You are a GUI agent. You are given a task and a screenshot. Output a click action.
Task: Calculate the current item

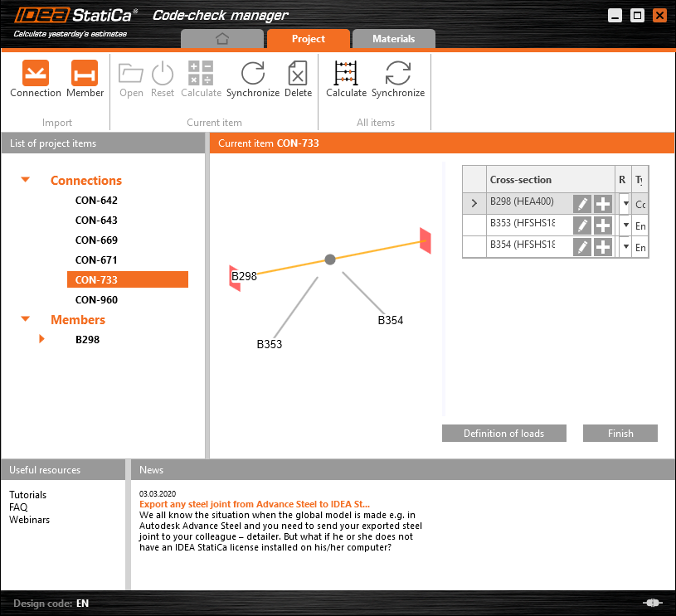[200, 79]
